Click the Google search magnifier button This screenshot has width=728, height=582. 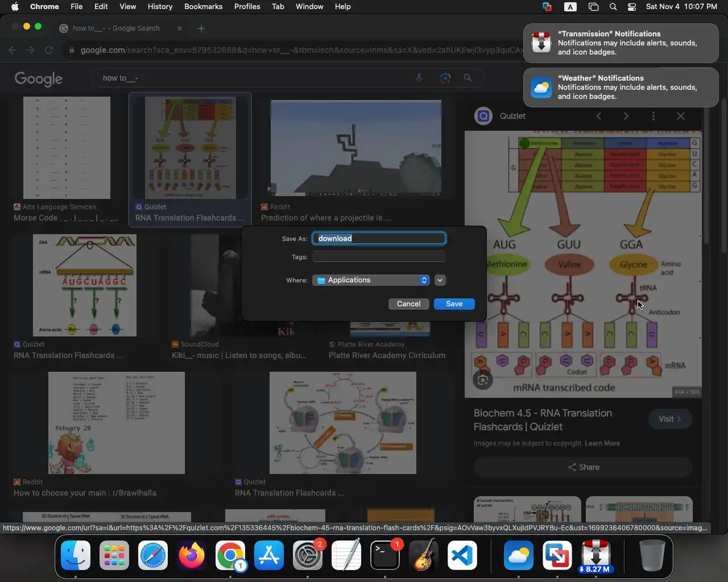click(x=468, y=78)
